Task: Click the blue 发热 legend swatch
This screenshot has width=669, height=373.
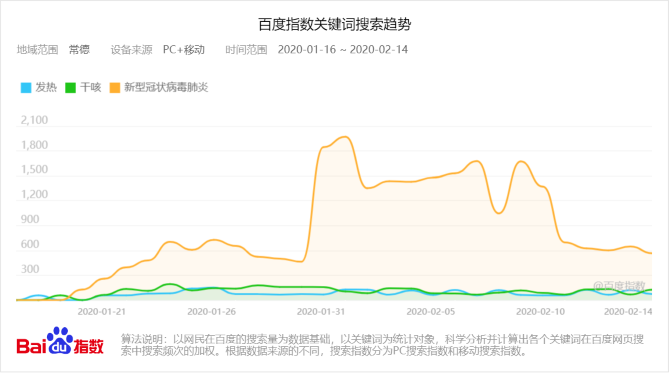Action: (26, 88)
